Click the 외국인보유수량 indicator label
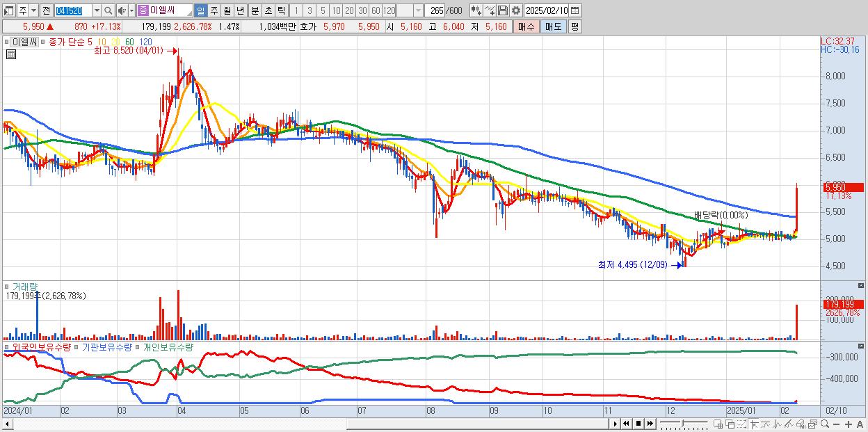The image size is (868, 432). pos(41,346)
